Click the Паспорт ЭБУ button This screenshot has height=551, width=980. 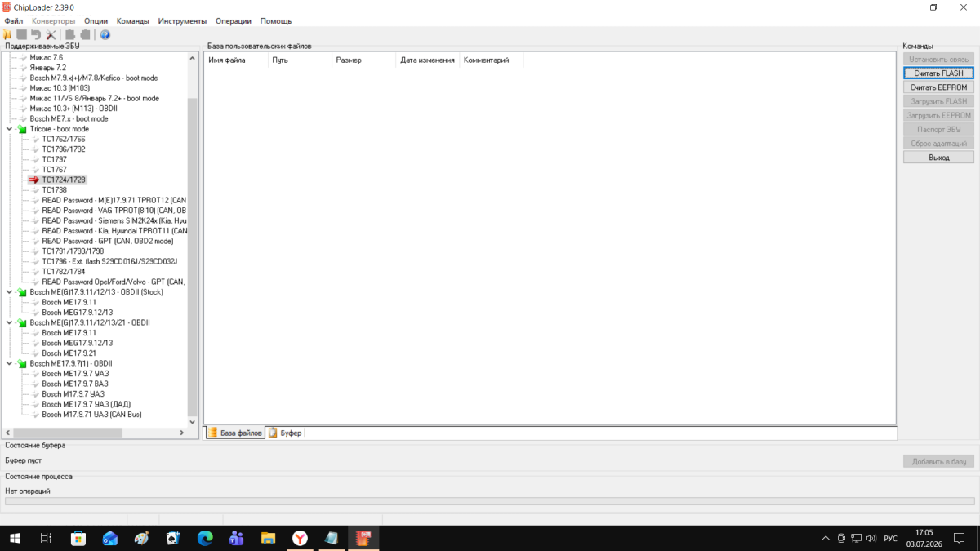click(x=938, y=129)
